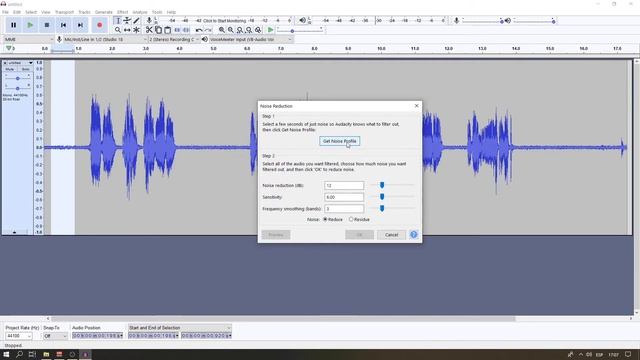The height and width of the screenshot is (360, 640).
Task: Open the Edit menu
Action: tap(17, 12)
